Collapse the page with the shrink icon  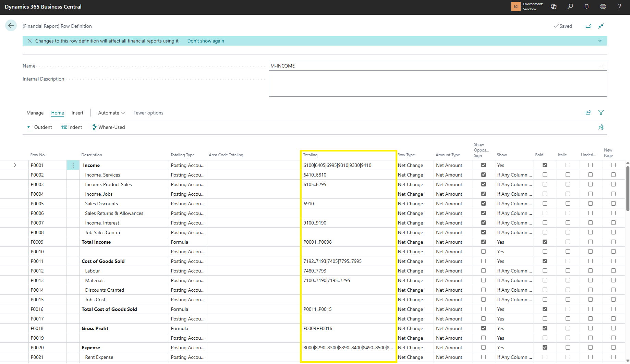(601, 26)
